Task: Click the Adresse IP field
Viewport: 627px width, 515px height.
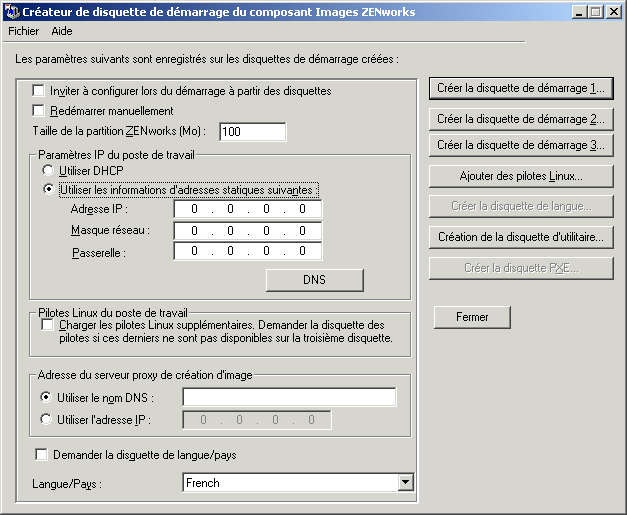Action: [x=248, y=209]
